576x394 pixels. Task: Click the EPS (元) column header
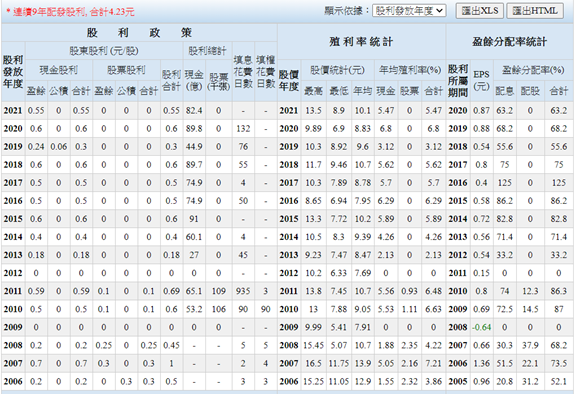point(481,81)
